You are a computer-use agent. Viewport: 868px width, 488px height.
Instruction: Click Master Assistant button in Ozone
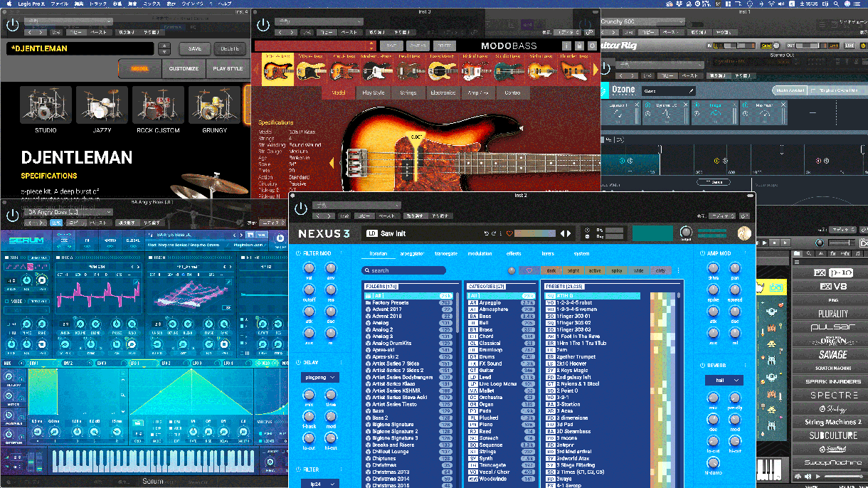pyautogui.click(x=789, y=90)
